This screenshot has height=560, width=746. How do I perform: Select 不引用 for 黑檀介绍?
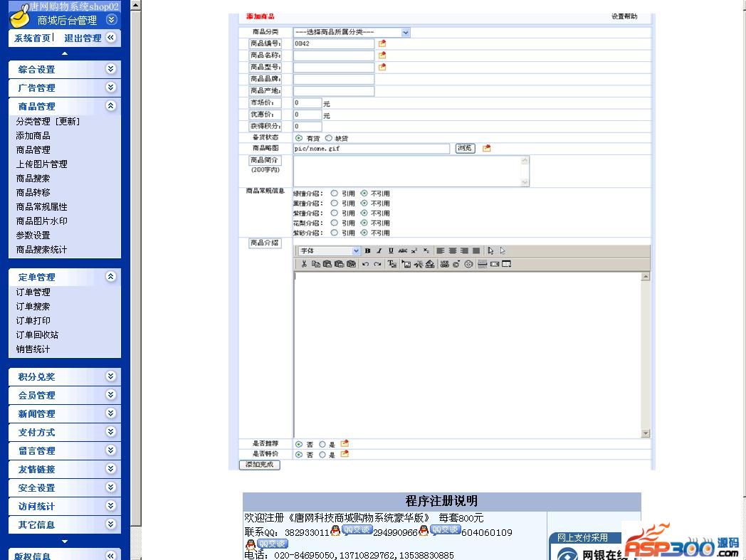point(364,204)
